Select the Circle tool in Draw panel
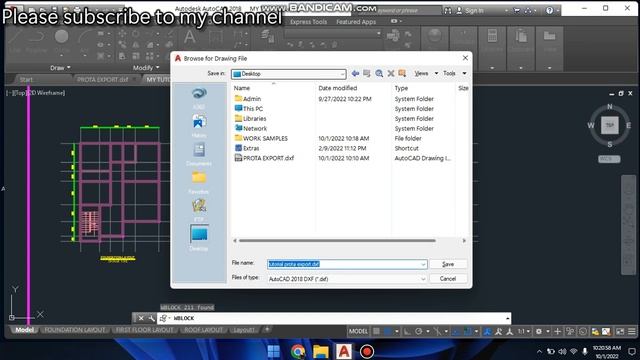The height and width of the screenshot is (360, 640). click(62, 37)
